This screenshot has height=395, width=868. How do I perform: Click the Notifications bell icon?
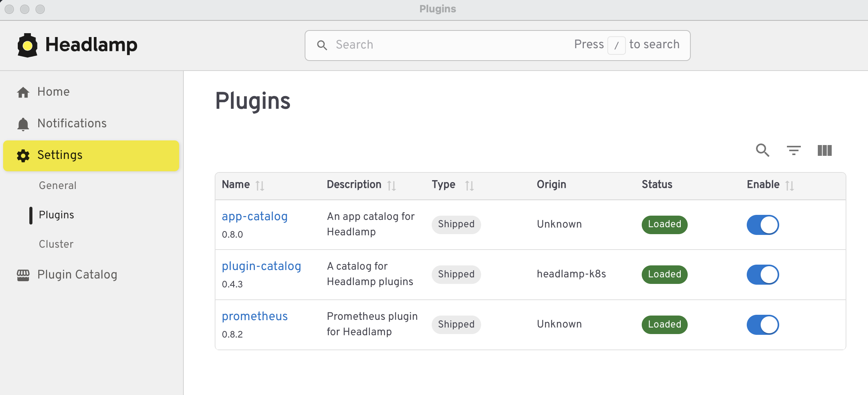pos(23,124)
